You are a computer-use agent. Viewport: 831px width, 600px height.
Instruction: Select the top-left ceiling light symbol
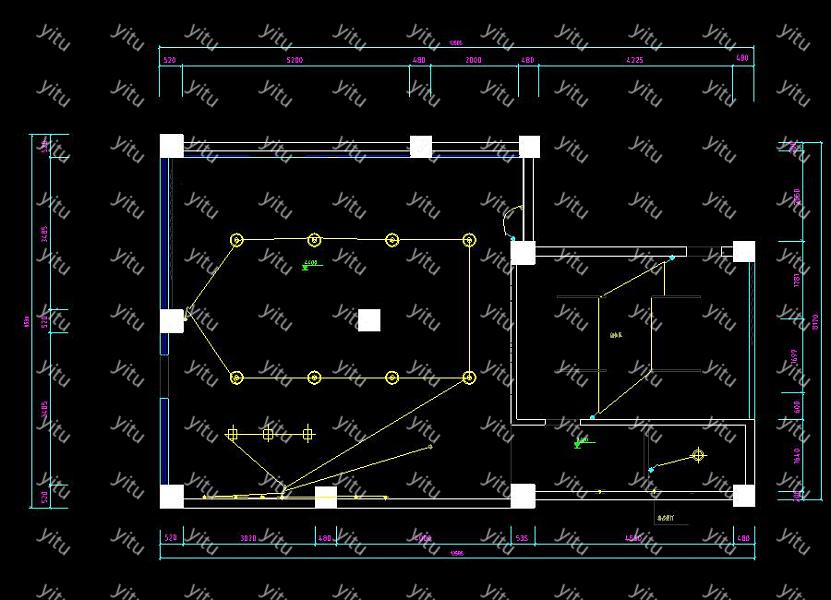tap(237, 240)
